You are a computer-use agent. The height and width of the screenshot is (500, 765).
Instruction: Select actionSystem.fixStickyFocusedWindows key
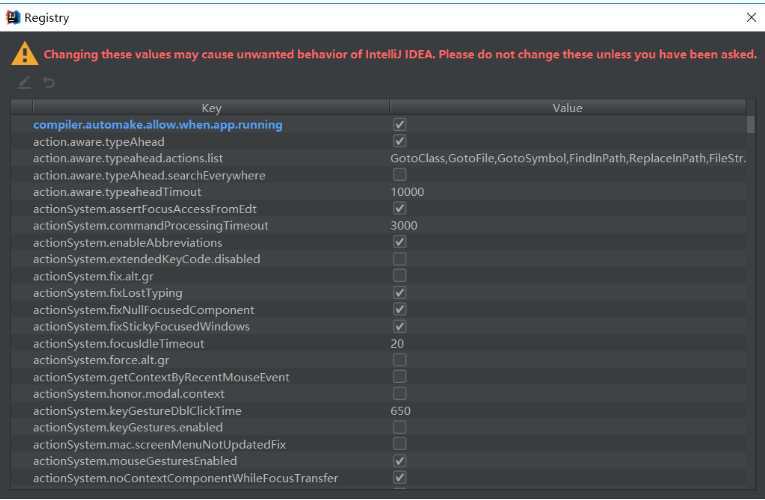click(141, 327)
